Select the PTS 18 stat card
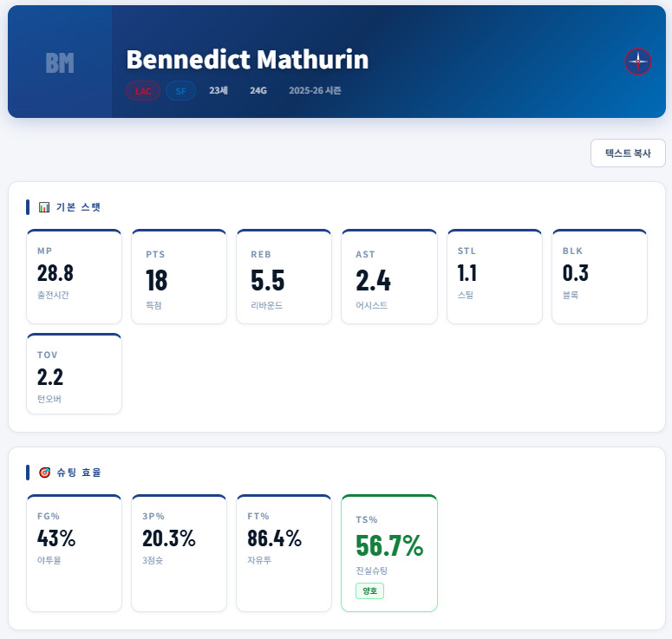The width and height of the screenshot is (672, 639). coord(179,277)
